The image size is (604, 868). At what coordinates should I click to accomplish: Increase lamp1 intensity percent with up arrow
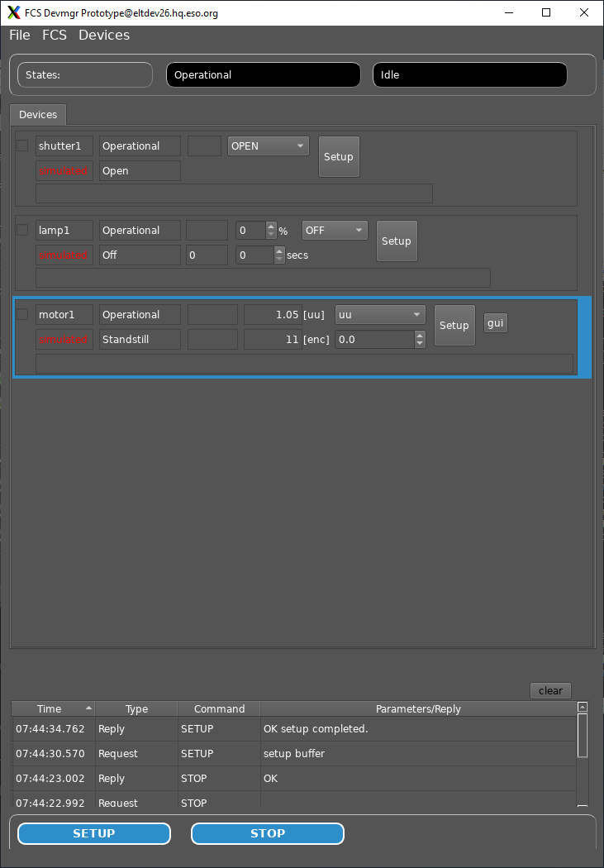[x=271, y=227]
